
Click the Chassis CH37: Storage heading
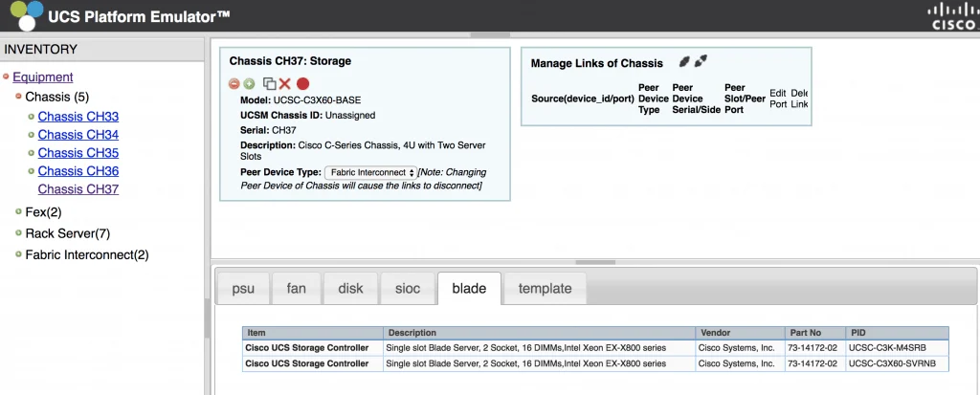(290, 61)
